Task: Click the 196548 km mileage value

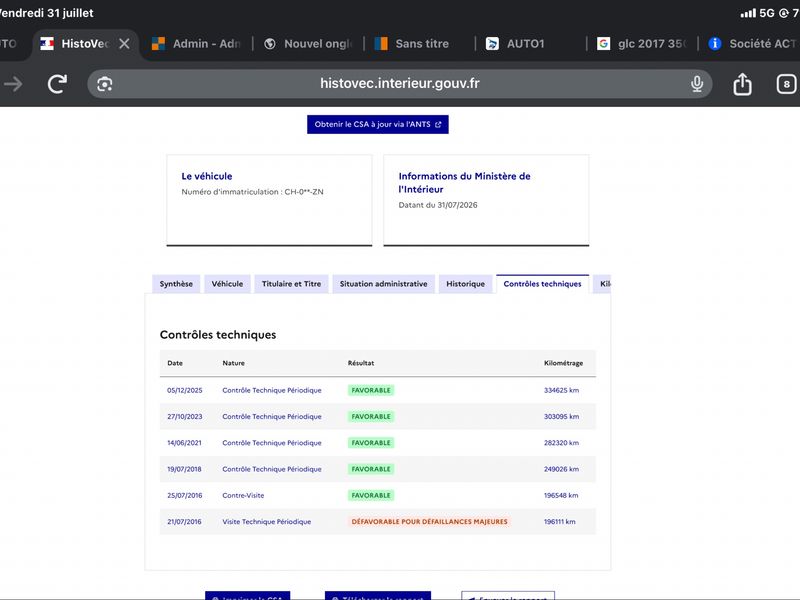Action: [x=561, y=495]
